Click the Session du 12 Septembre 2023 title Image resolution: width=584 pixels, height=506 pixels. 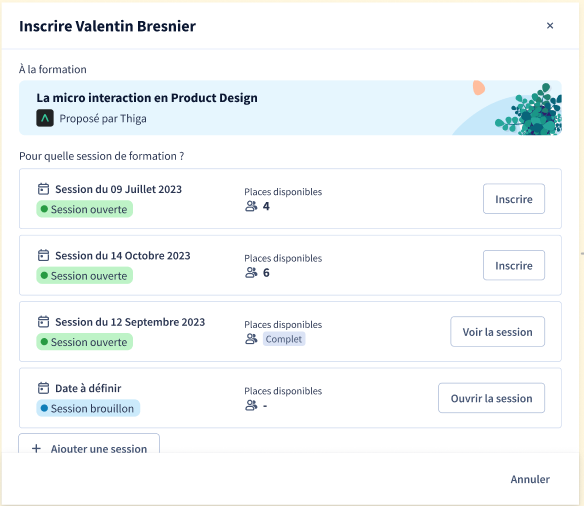coord(130,322)
